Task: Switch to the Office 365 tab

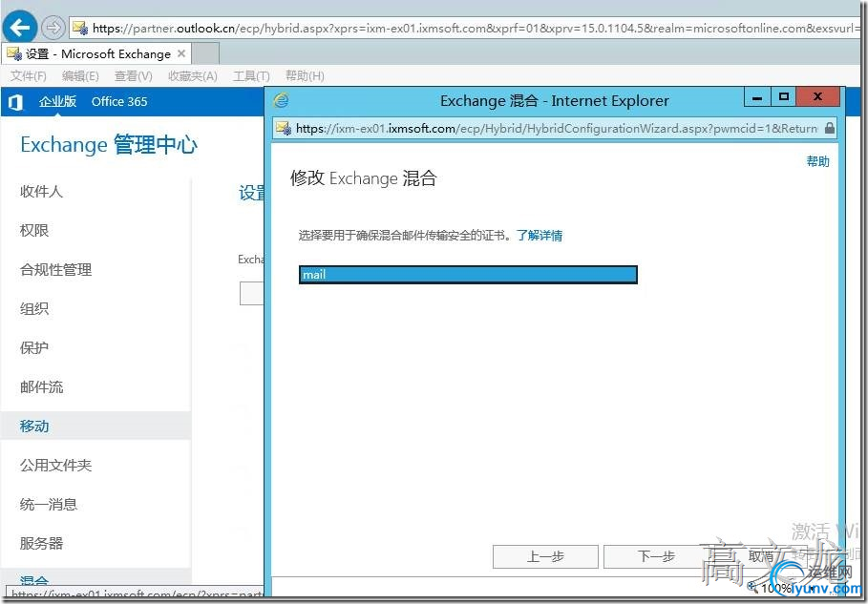Action: coord(119,101)
